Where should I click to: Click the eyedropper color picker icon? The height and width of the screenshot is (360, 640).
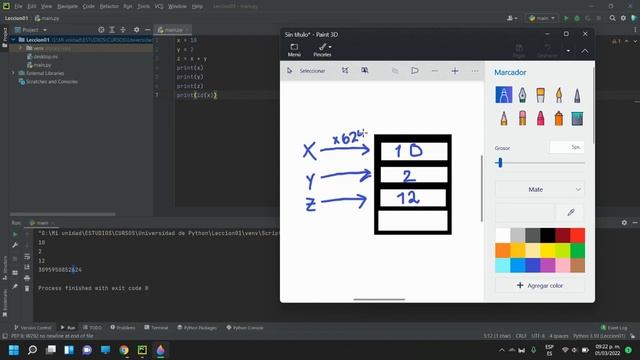click(571, 212)
